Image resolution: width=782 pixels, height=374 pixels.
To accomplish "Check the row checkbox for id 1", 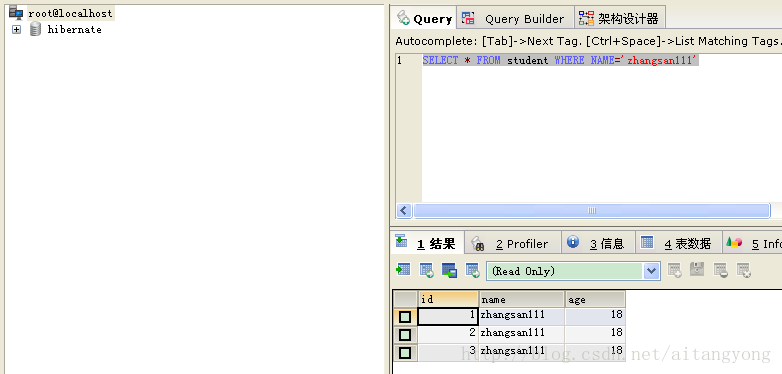I will (405, 317).
